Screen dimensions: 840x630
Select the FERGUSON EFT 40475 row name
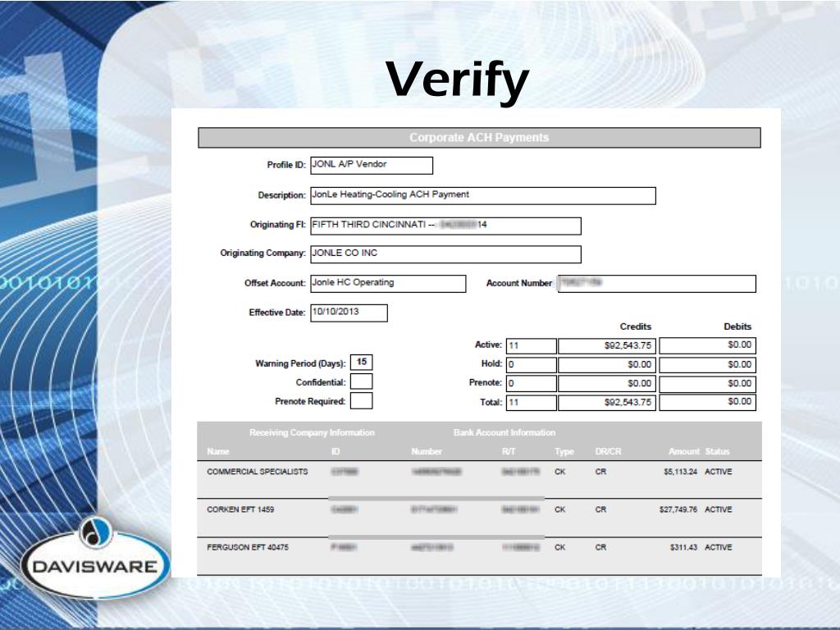pos(248,547)
